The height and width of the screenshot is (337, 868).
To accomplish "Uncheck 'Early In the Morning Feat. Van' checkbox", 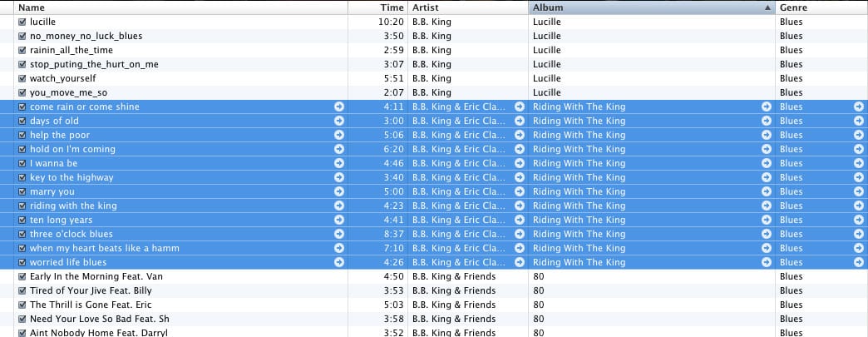I will click(x=22, y=276).
